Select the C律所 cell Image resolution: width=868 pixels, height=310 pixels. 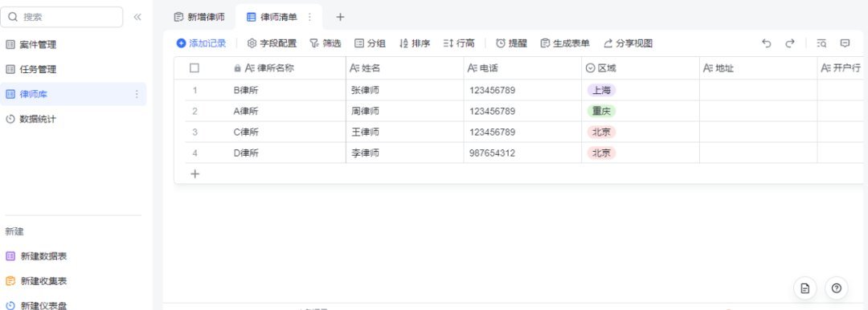[287, 133]
